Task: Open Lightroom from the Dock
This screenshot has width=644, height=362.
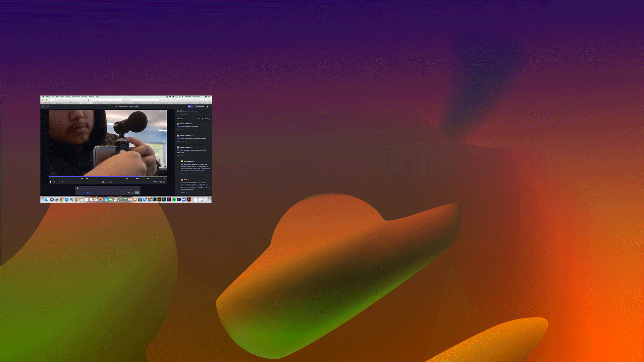Action: point(155,199)
